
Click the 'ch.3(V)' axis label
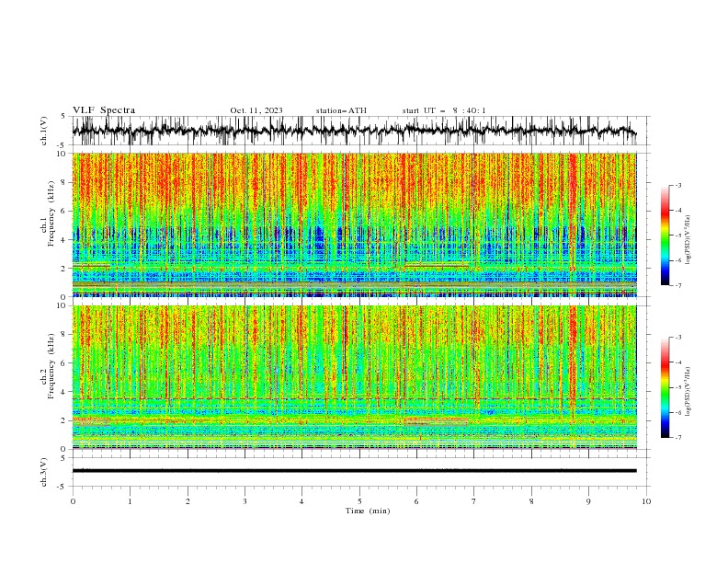44,472
